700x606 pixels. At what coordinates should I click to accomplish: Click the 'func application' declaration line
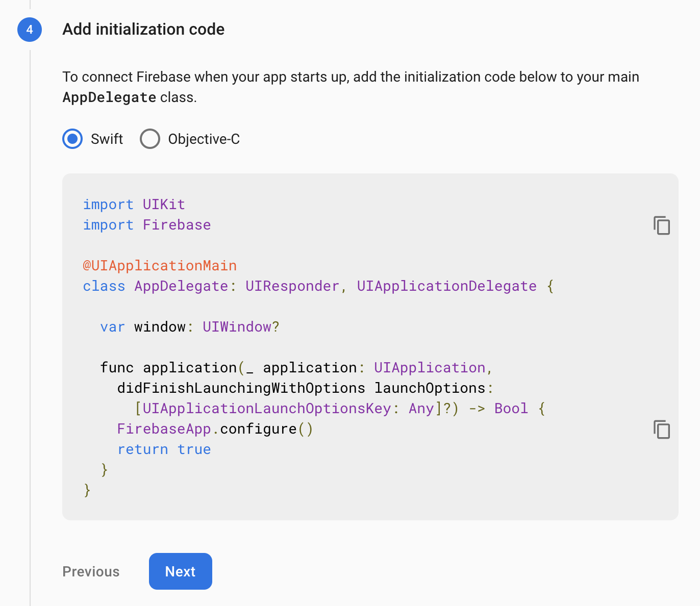coord(296,368)
